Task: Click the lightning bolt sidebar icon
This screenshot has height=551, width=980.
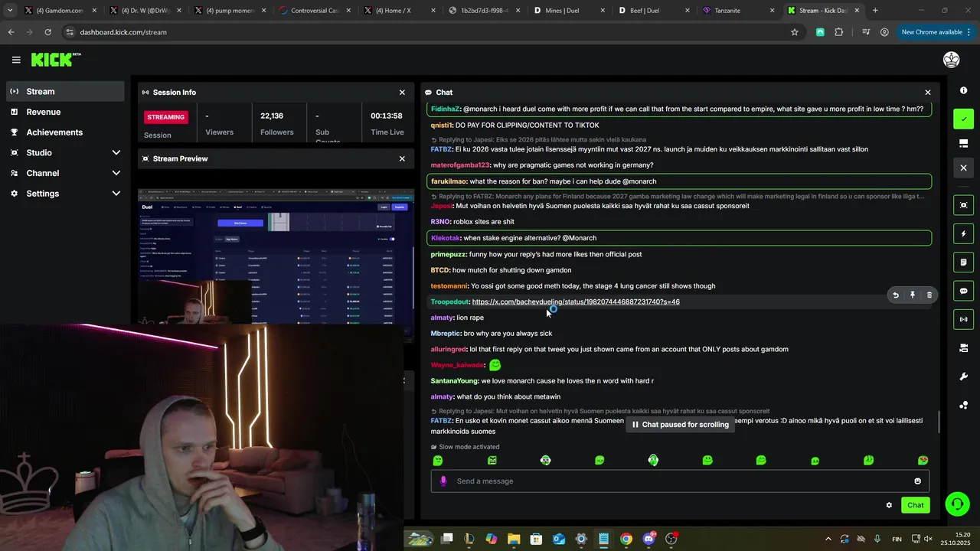Action: click(x=963, y=233)
